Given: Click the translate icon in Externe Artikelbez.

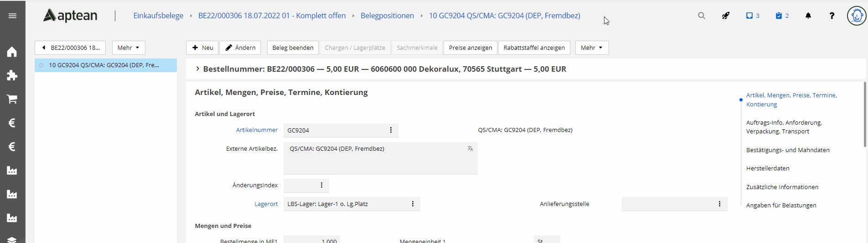Looking at the screenshot, I should click(470, 149).
